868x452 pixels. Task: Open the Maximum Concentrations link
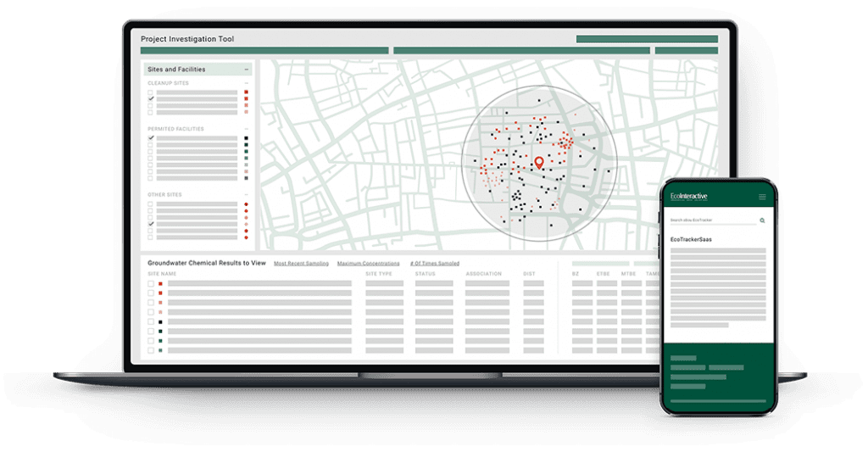pos(368,264)
